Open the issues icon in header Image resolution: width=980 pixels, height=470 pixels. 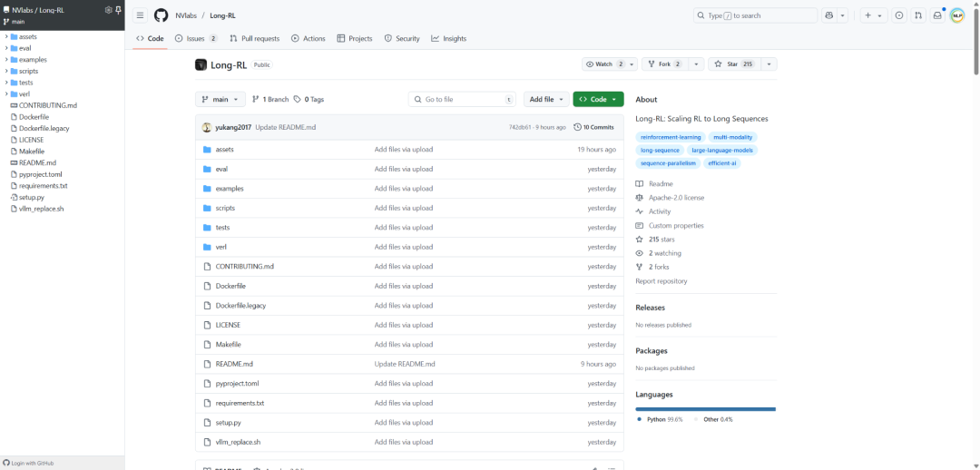pyautogui.click(x=898, y=15)
